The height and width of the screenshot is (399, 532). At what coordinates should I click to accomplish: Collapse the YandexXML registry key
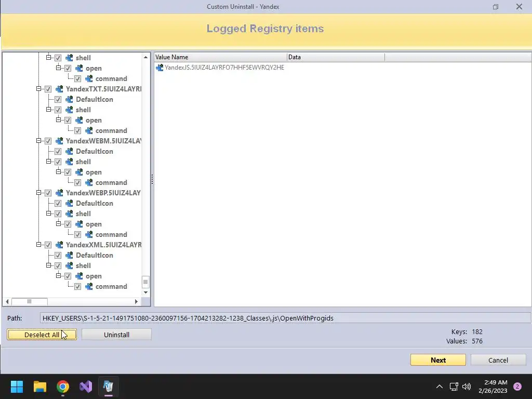tap(38, 244)
